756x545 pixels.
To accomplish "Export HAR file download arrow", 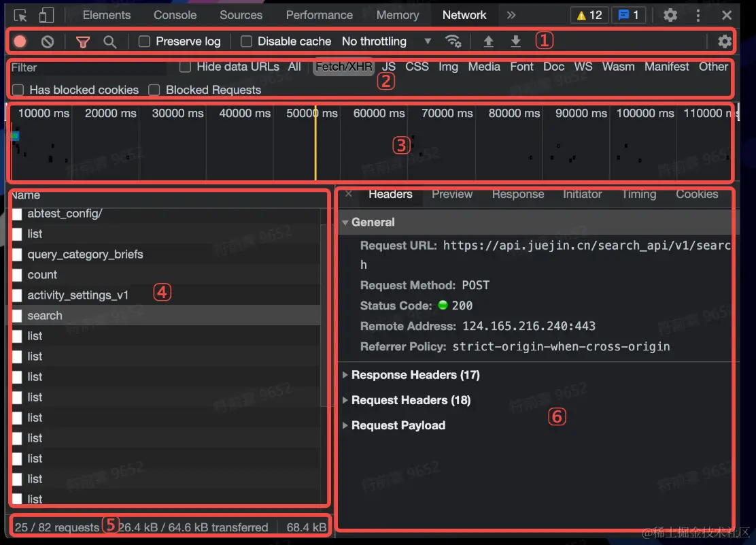I will (x=515, y=42).
